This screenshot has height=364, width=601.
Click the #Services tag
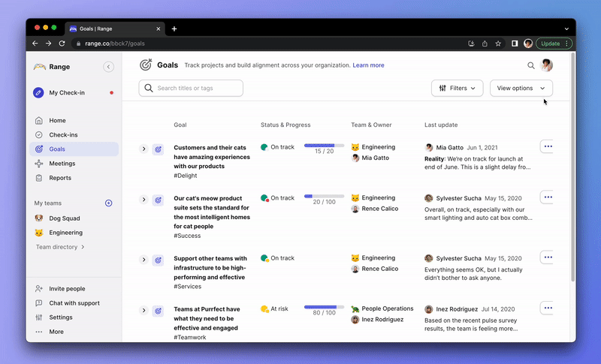point(187,287)
